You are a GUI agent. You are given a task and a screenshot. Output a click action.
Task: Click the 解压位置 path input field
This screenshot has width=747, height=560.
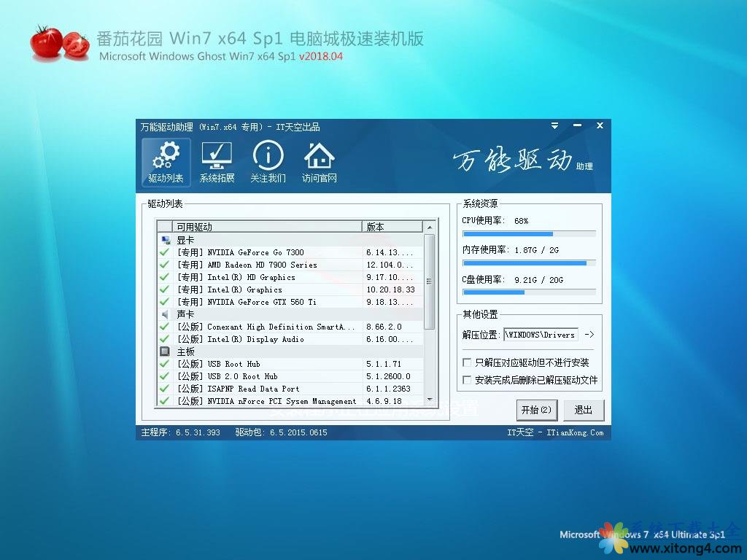click(x=541, y=335)
